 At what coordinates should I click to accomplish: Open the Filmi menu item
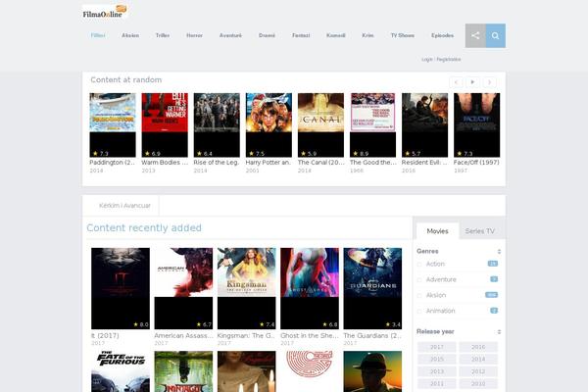click(x=98, y=35)
